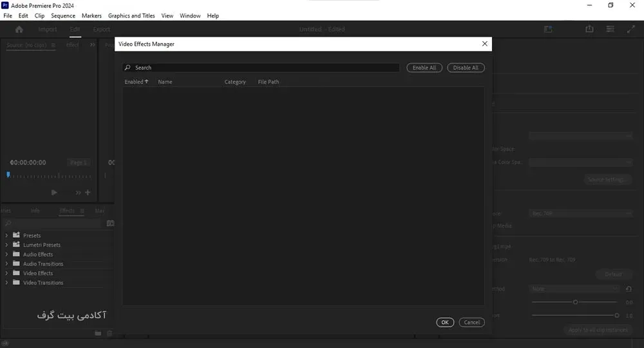The image size is (644, 348).
Task: Open the Help menu
Action: 213,15
